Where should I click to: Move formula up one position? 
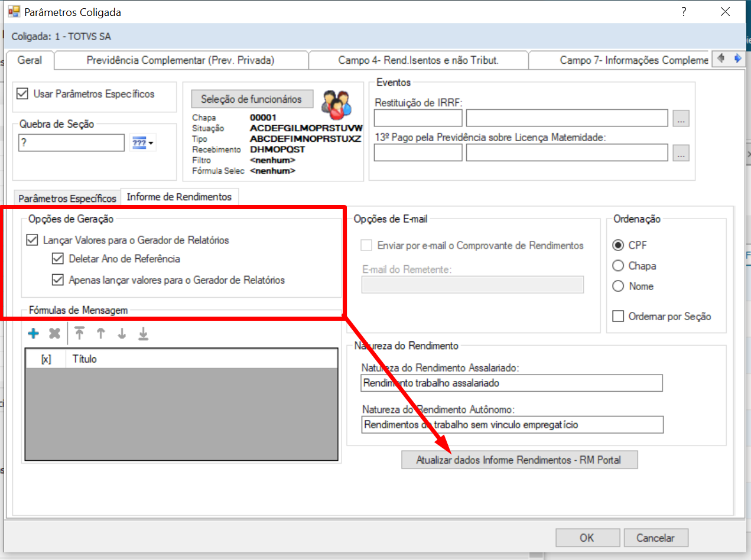coord(100,333)
